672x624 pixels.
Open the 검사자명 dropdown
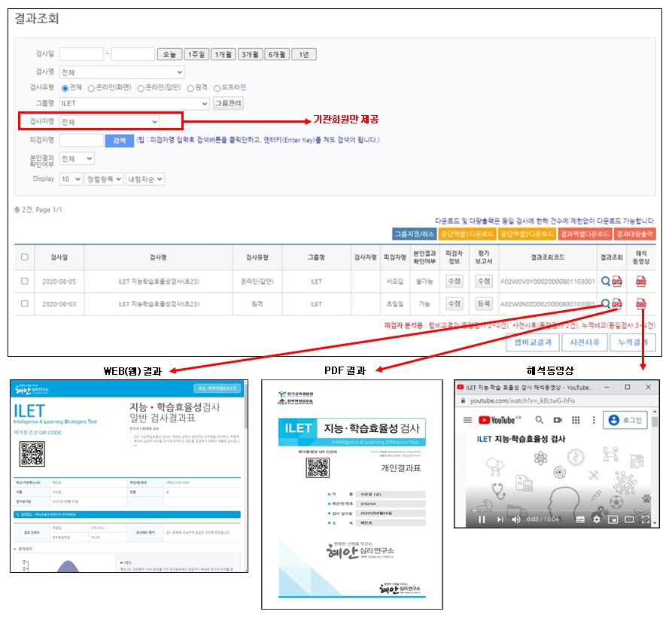tap(110, 121)
